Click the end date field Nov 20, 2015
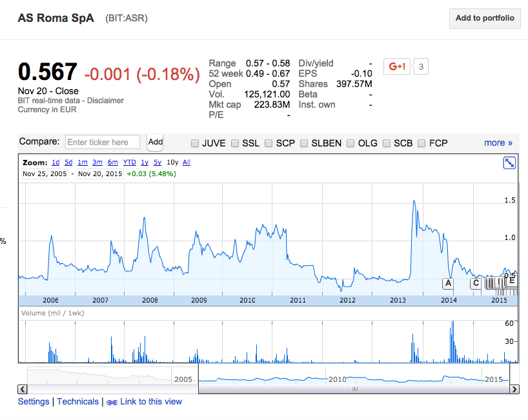528x420 pixels. 100,174
